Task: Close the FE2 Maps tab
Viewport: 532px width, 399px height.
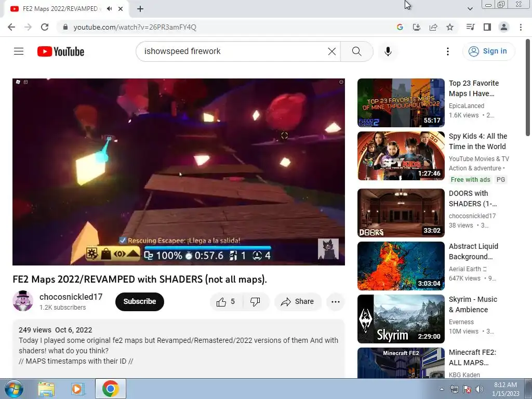Action: point(121,9)
